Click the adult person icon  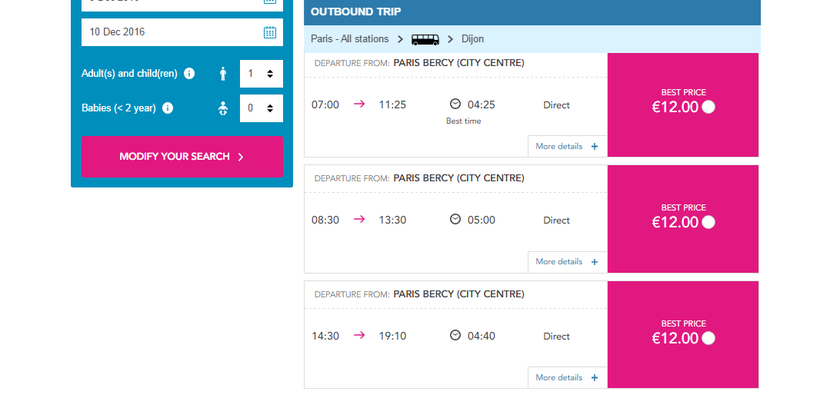pyautogui.click(x=223, y=74)
